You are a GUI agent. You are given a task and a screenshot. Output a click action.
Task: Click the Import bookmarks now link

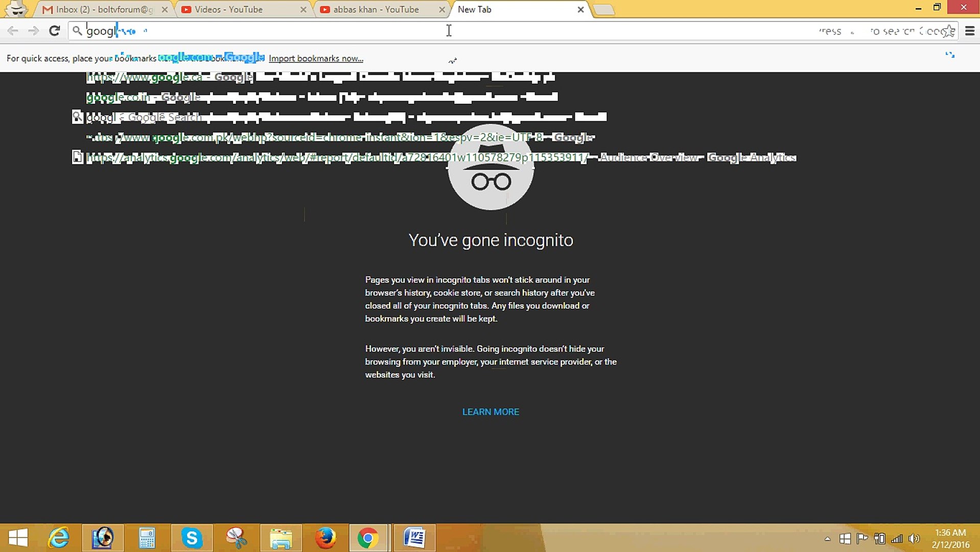click(x=316, y=58)
